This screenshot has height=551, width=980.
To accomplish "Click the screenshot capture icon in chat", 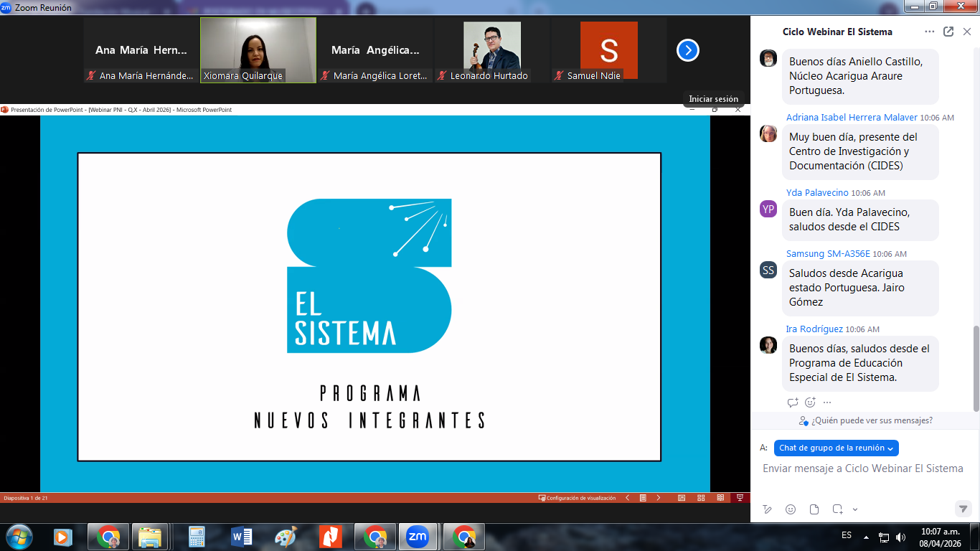I will click(x=837, y=509).
